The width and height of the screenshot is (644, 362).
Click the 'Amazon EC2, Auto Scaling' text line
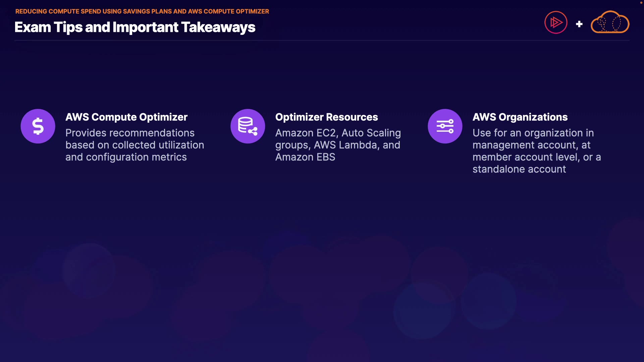338,133
